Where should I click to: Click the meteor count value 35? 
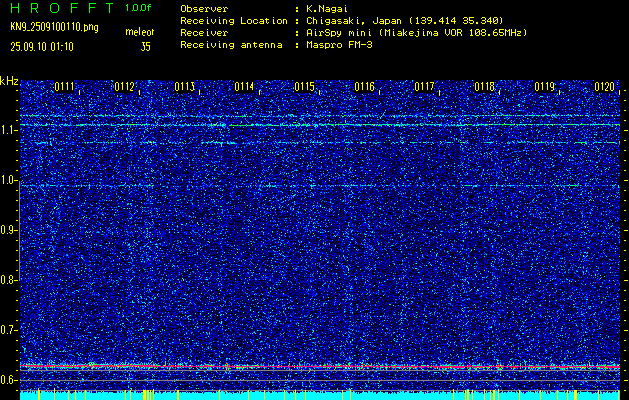pyautogui.click(x=146, y=47)
